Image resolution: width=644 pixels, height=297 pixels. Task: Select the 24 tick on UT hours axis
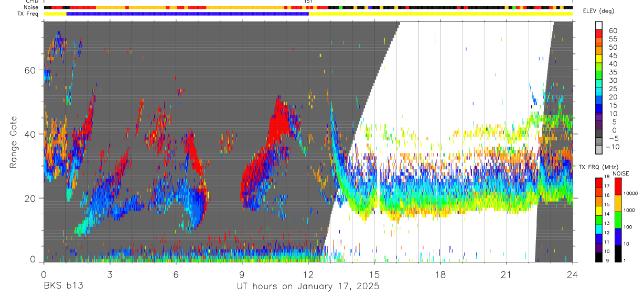[x=573, y=274]
